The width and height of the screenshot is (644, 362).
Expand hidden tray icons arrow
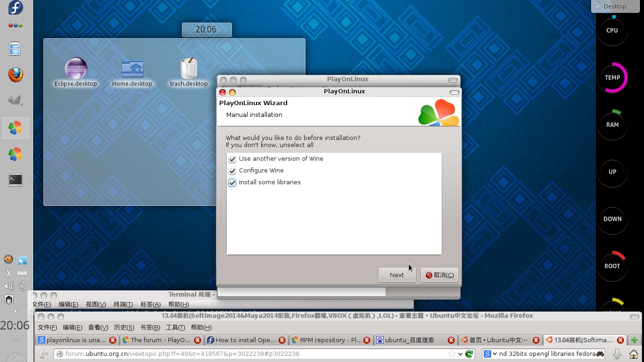(16, 311)
